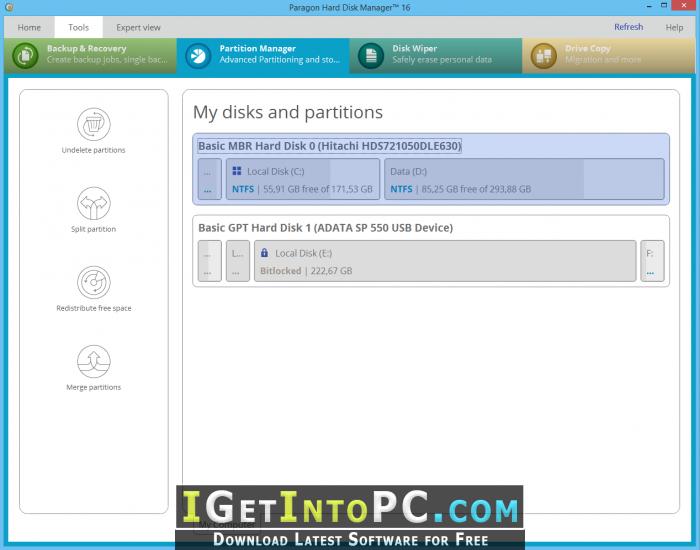Open the Backup & Recovery section icon
Image resolution: width=700 pixels, height=550 pixels.
point(25,55)
